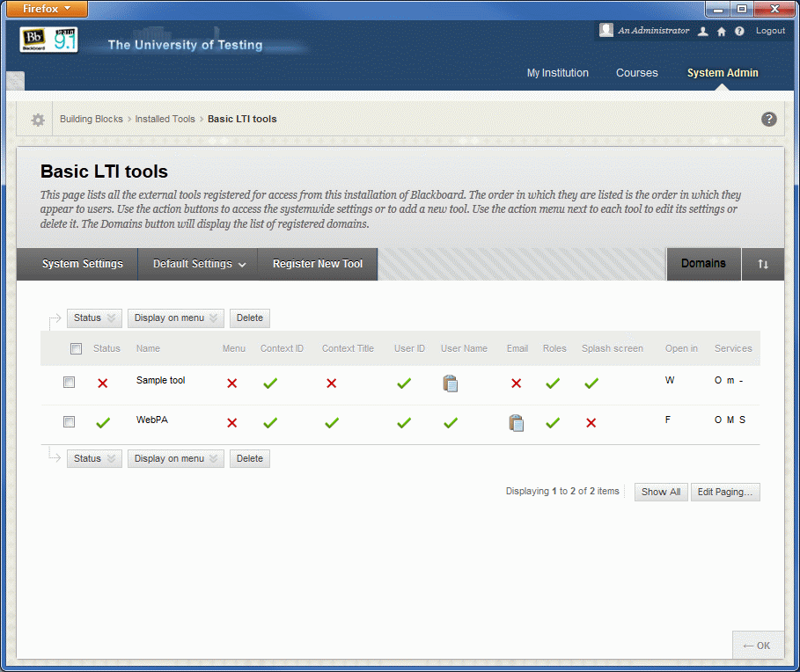Click the green check Status icon for WebPA

tap(103, 422)
